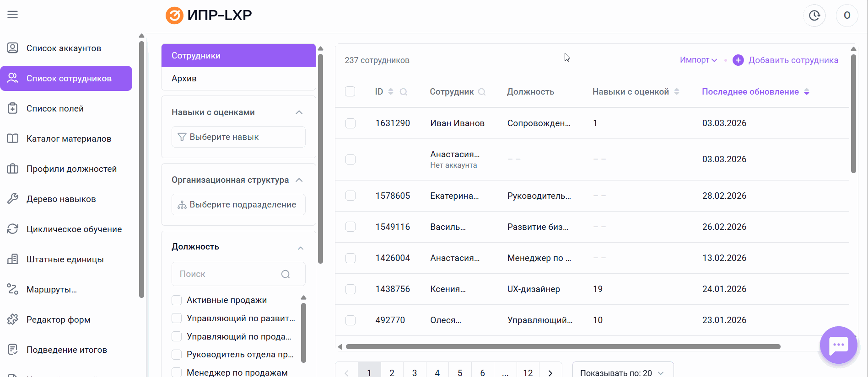Click the horizontal table scrollbar
This screenshot has height=377, width=868.
563,347
